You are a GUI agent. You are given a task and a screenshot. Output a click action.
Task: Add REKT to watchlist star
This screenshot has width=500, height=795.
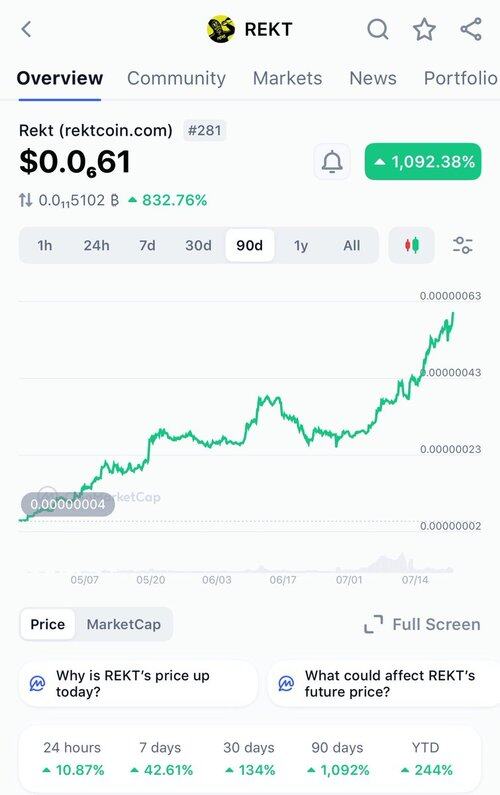(x=424, y=29)
